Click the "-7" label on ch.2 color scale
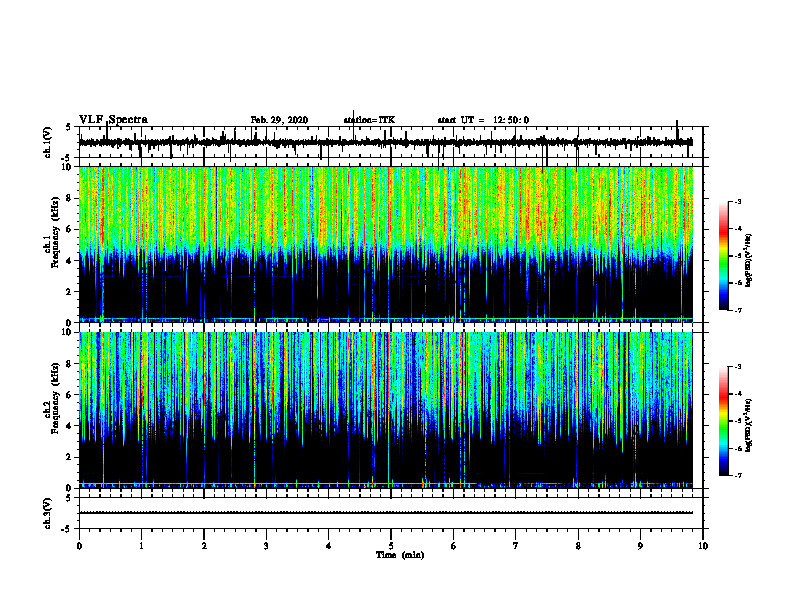This screenshot has width=792, height=612. point(737,476)
